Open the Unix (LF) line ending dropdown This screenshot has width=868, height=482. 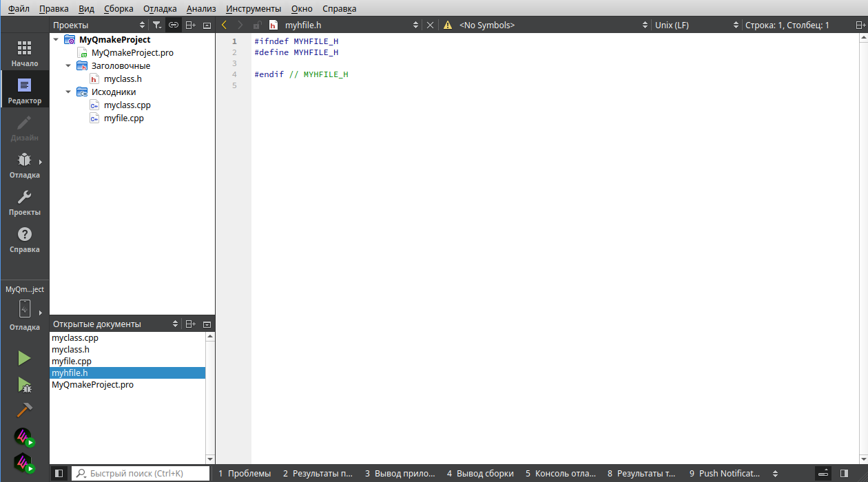pos(696,25)
